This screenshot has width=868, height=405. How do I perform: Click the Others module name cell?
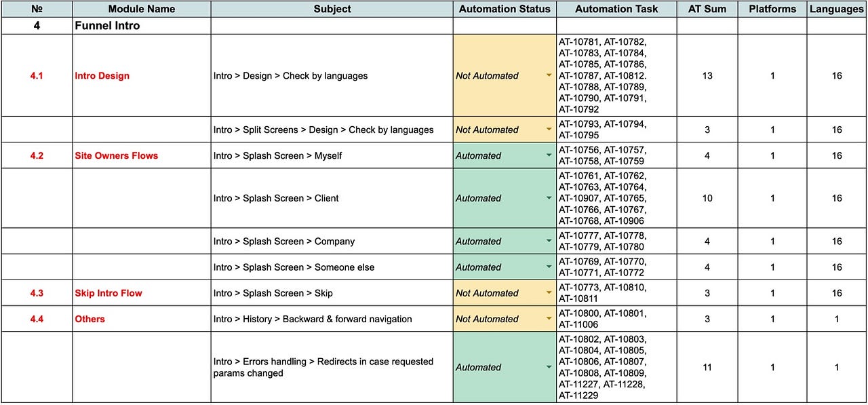90,319
